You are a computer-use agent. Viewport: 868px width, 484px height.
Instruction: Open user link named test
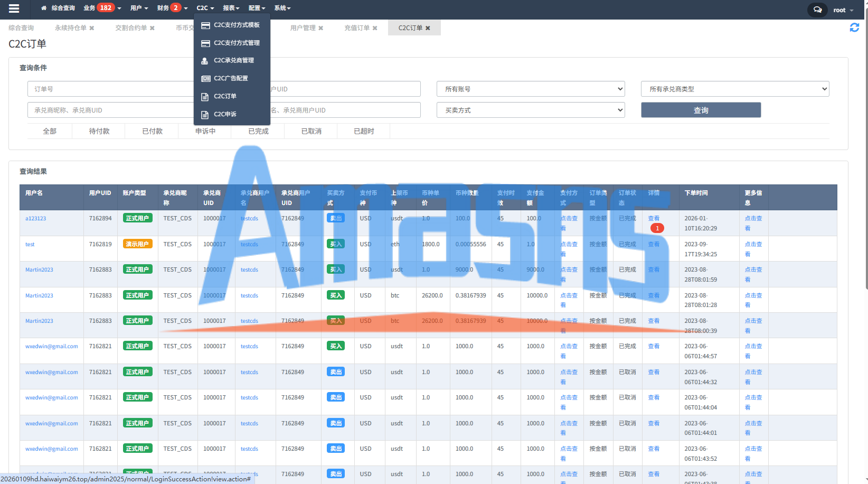(30, 244)
